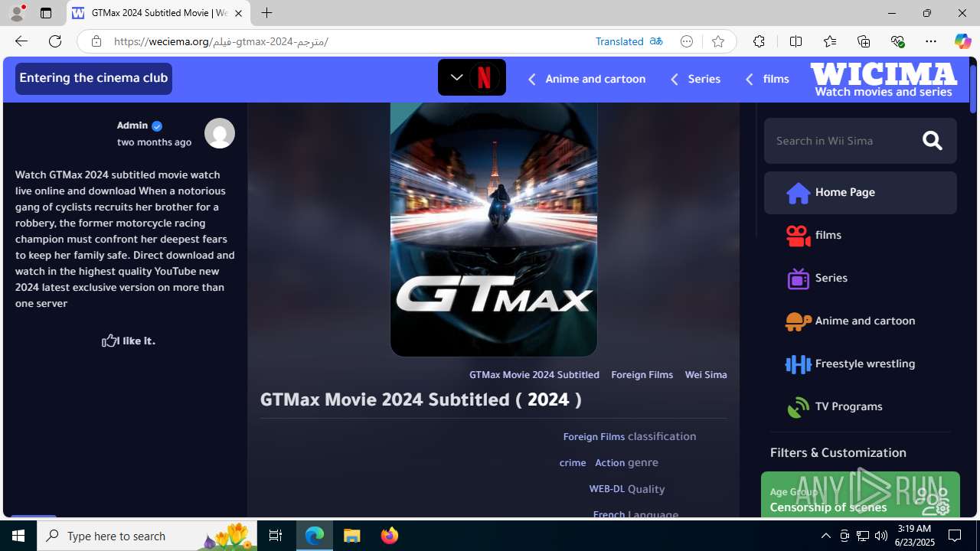The width and height of the screenshot is (980, 551).
Task: Open the TV Programs satellite icon
Action: pos(798,407)
